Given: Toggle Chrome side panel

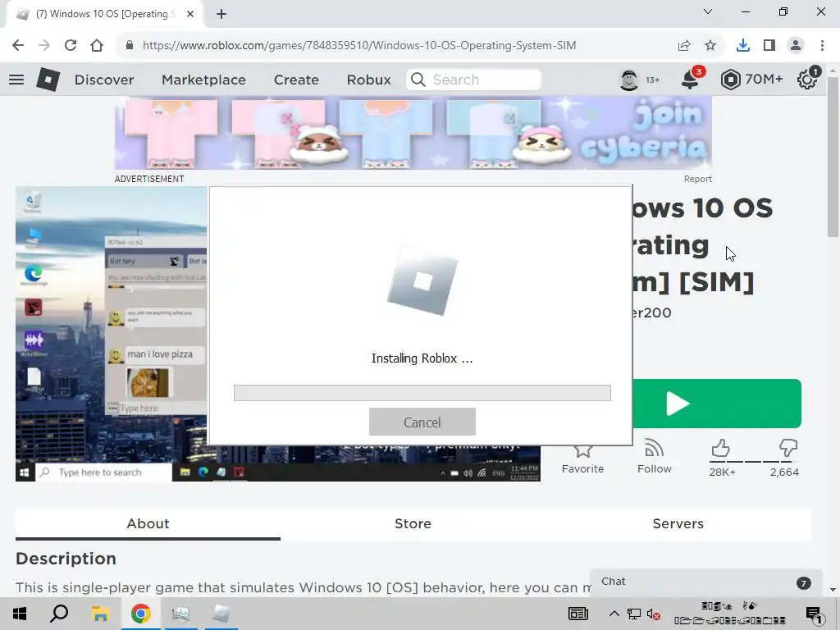Looking at the screenshot, I should (x=769, y=46).
